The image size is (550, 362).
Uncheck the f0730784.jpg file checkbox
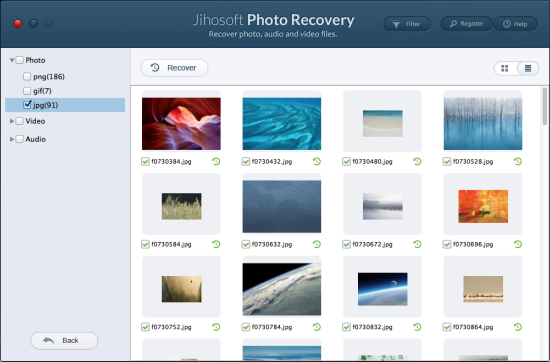[246, 327]
